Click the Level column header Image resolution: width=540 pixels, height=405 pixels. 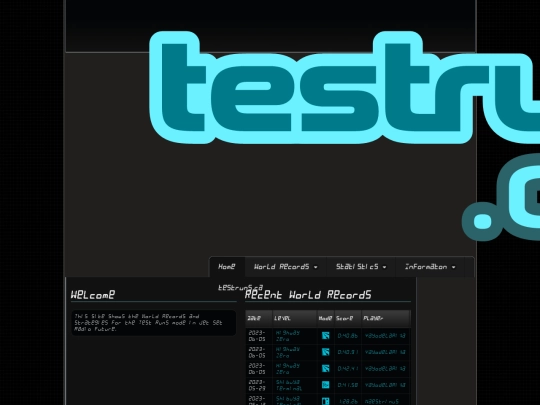click(x=294, y=319)
